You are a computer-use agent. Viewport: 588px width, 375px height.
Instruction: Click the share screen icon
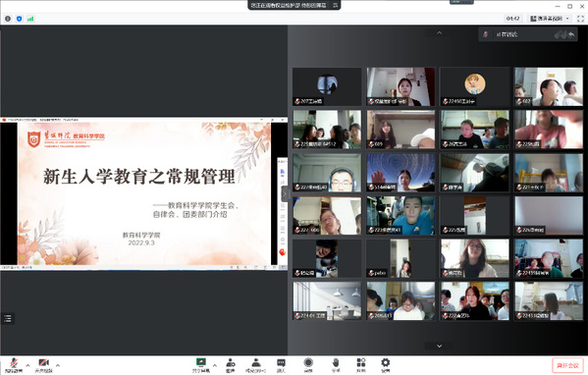tap(201, 365)
